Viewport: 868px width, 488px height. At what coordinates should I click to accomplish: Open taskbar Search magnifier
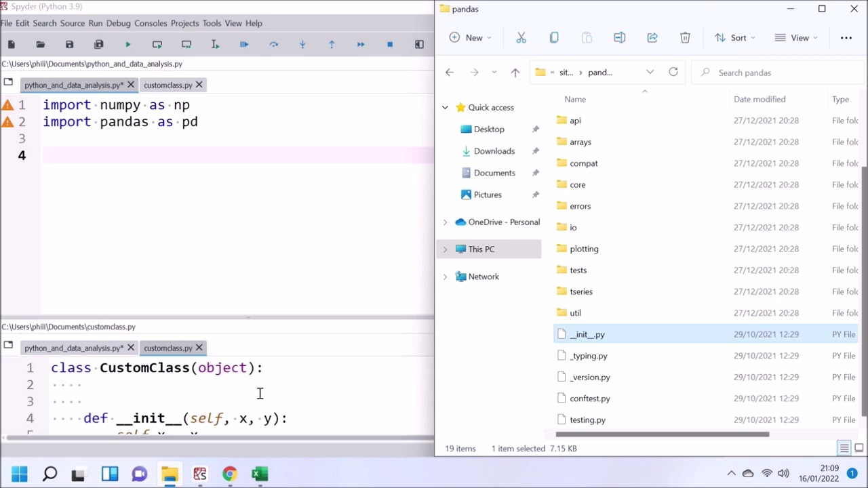[50, 474]
